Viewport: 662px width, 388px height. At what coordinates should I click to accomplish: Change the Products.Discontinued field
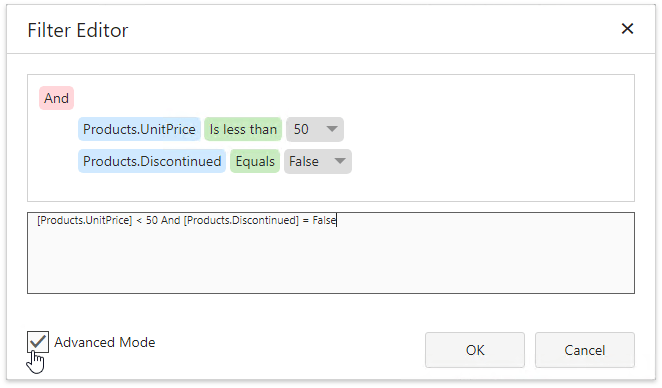coord(152,161)
